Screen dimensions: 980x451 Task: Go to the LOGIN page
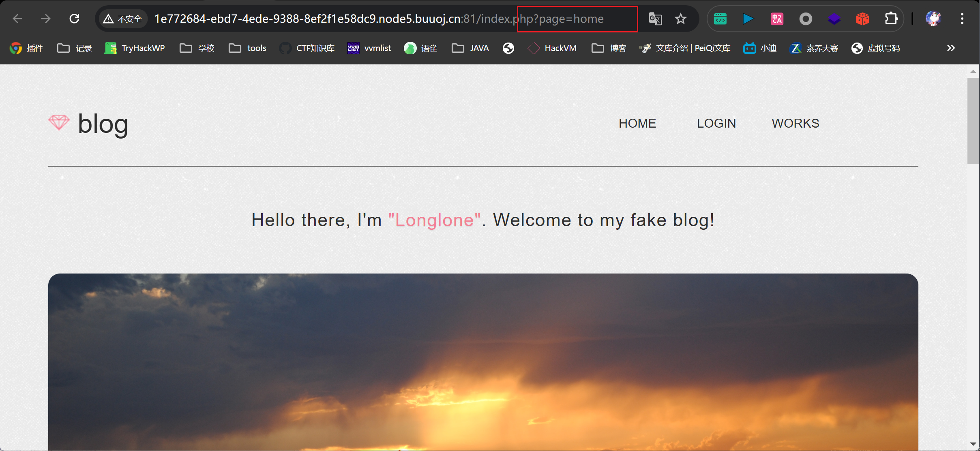click(x=716, y=123)
